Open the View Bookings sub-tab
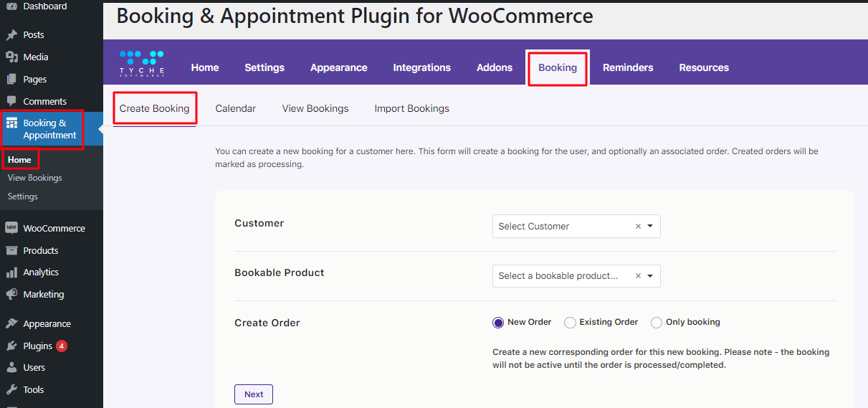 315,109
